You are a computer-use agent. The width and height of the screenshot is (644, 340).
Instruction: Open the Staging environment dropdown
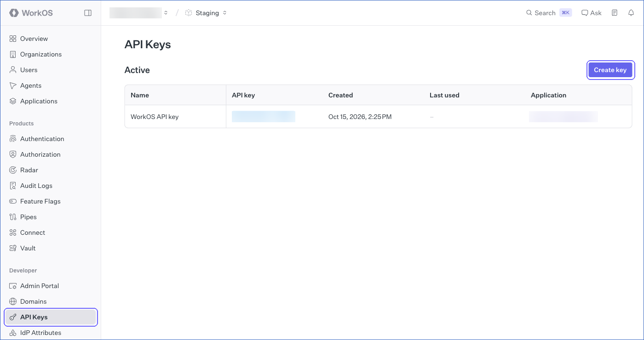click(206, 13)
